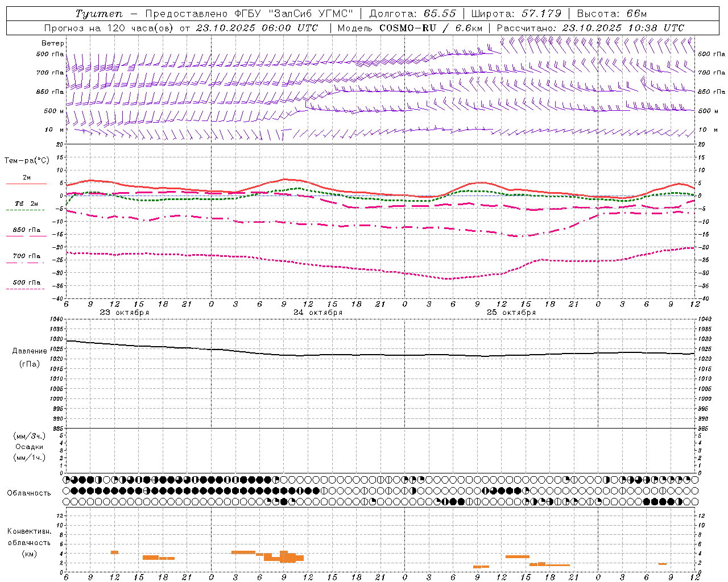Click the pink dotted sample under legend "500 гПа"
Screen dimensions: 728x582
pyautogui.click(x=25, y=289)
